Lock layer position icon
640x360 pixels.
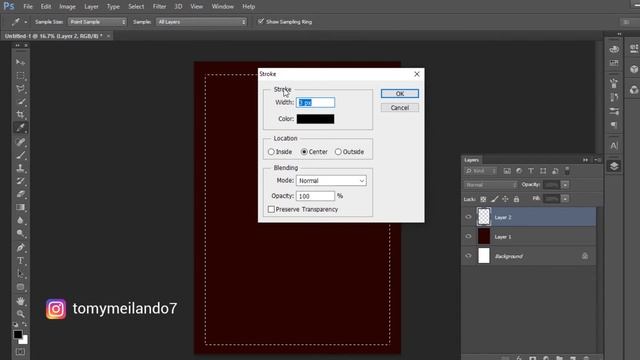pyautogui.click(x=505, y=199)
